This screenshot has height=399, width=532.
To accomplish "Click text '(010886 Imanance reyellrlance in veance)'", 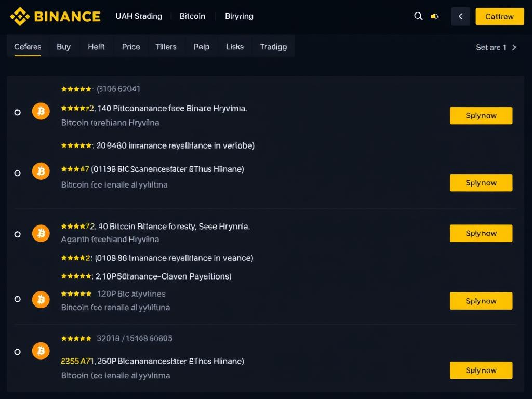I will click(x=174, y=258).
